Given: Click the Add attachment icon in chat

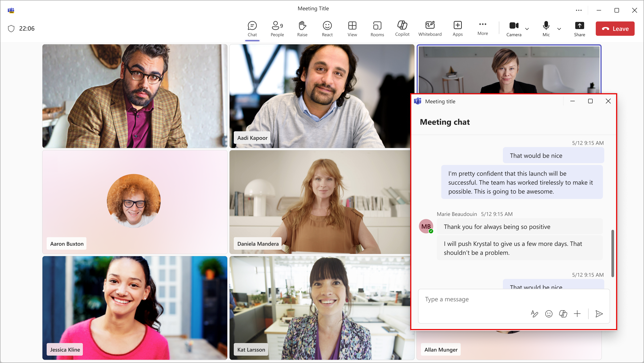Looking at the screenshot, I should click(577, 314).
